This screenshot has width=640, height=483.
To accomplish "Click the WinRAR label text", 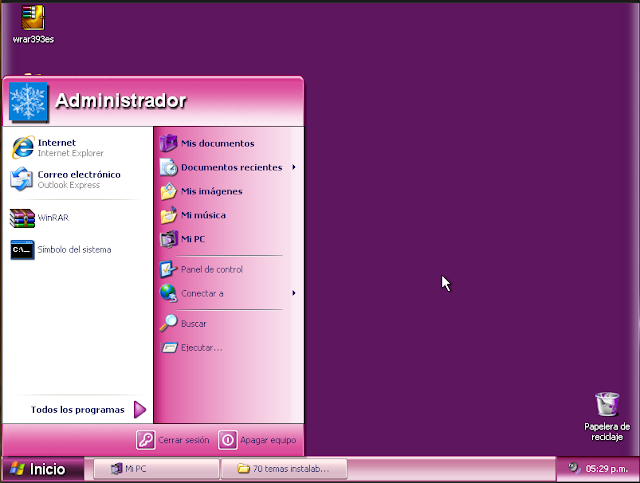I will 53,218.
